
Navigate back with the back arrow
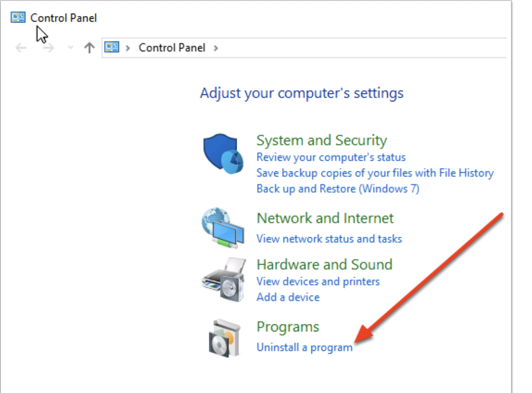click(x=21, y=48)
